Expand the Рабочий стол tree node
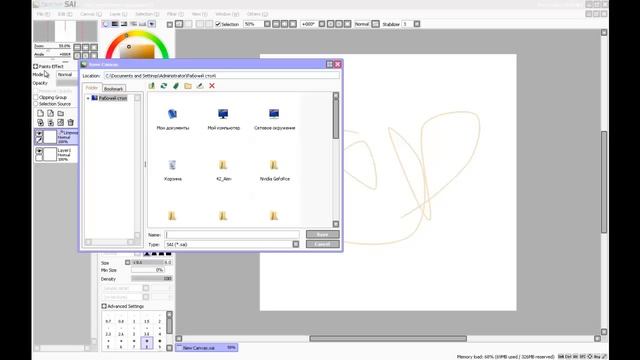This screenshot has height=360, width=640. (88, 98)
